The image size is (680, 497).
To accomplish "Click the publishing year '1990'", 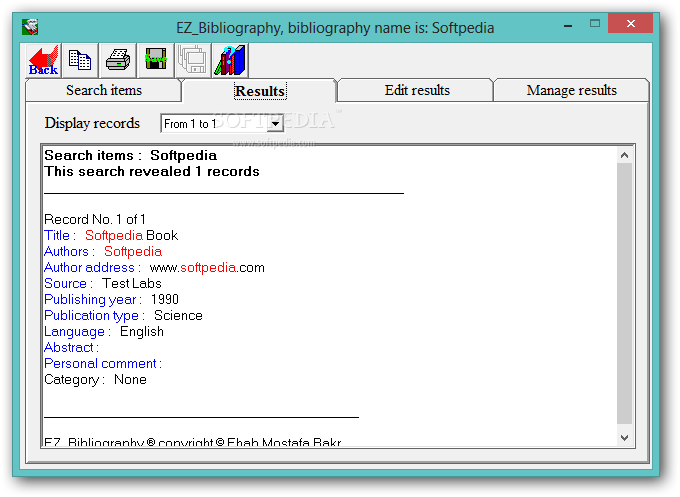I will (x=165, y=300).
